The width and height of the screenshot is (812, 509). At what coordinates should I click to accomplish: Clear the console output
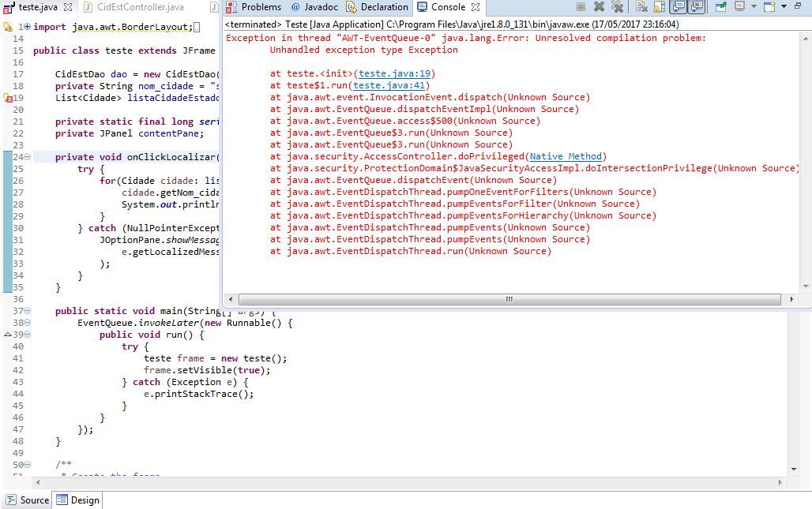click(641, 7)
